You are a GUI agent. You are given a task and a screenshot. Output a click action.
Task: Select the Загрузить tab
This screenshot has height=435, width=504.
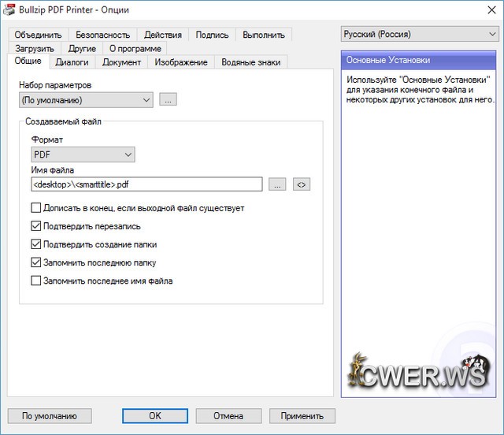pos(35,49)
